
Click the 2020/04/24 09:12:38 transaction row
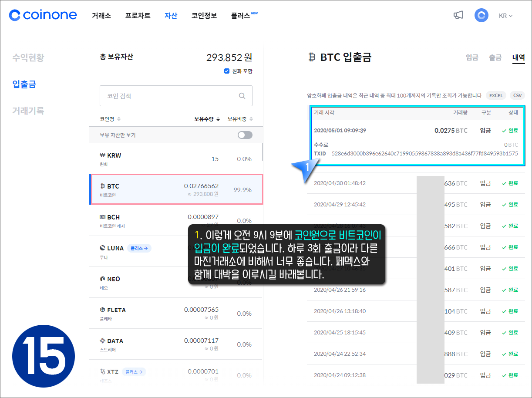point(416,375)
